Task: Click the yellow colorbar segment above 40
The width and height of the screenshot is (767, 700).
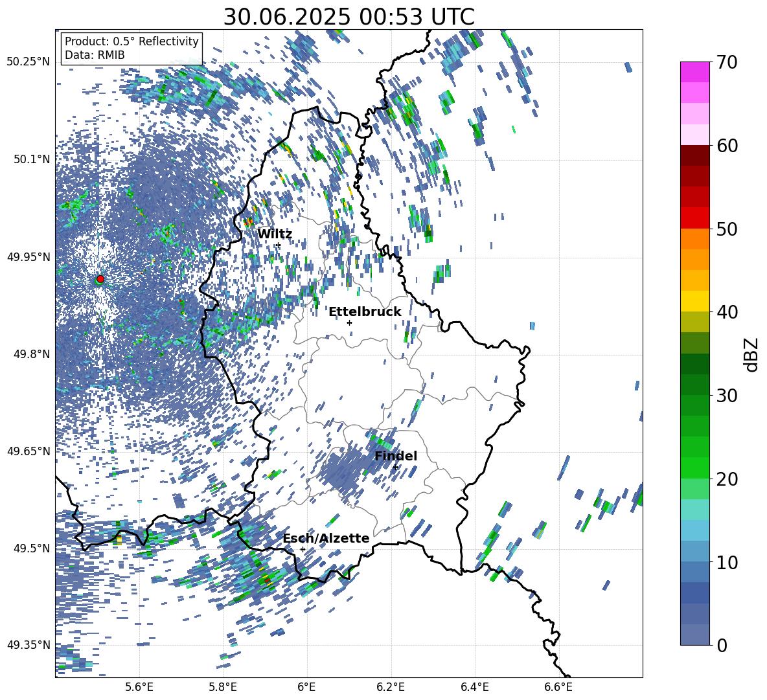Action: 694,301
